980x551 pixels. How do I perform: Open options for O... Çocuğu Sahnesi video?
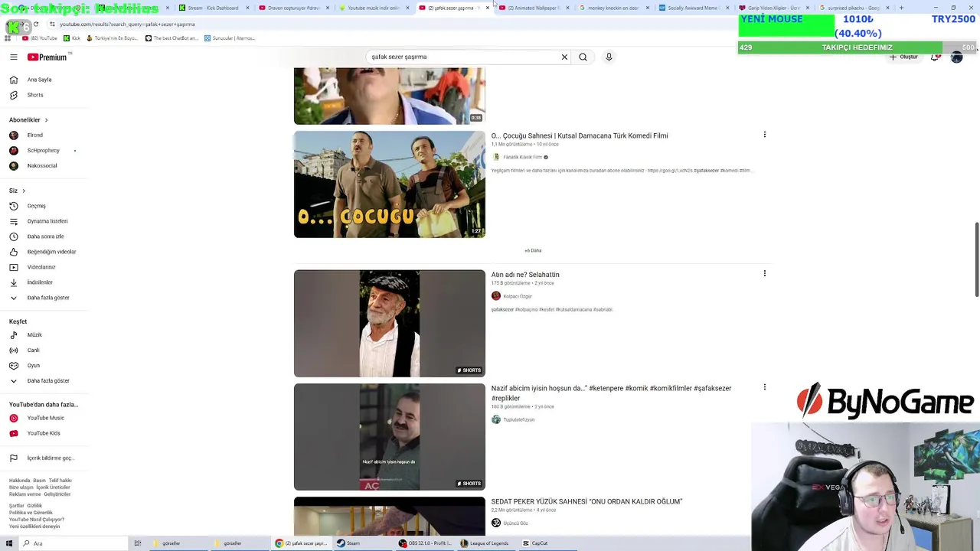[764, 135]
